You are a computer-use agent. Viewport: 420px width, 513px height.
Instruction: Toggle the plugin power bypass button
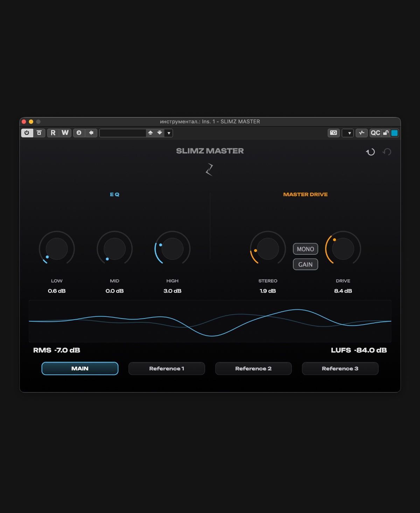point(27,133)
